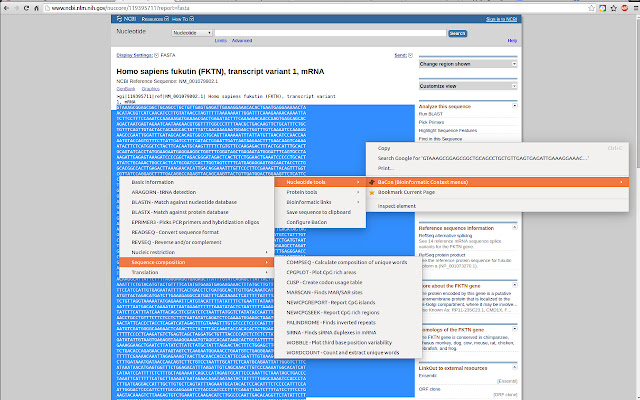640x400 pixels.
Task: Select Inspect element in the context menu
Action: pos(497,206)
